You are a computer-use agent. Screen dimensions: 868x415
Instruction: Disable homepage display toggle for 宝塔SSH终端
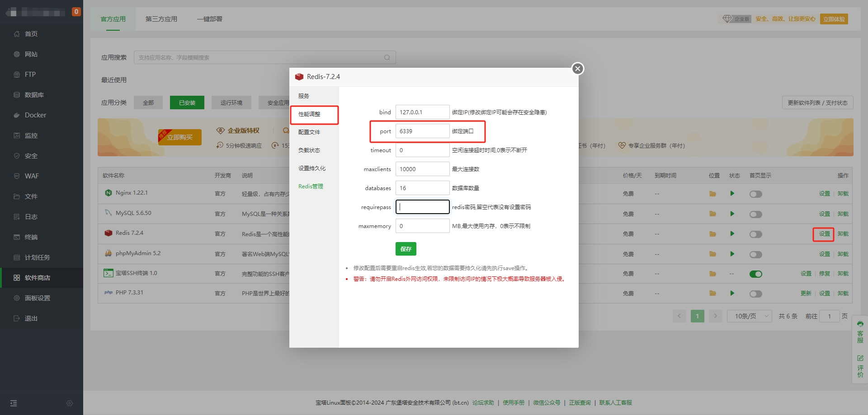pyautogui.click(x=755, y=274)
